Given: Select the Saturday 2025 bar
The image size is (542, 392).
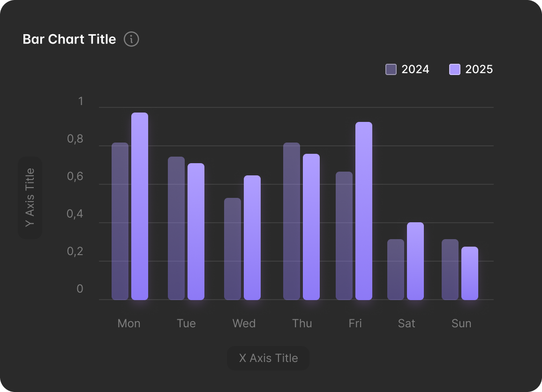Looking at the screenshot, I should point(415,261).
